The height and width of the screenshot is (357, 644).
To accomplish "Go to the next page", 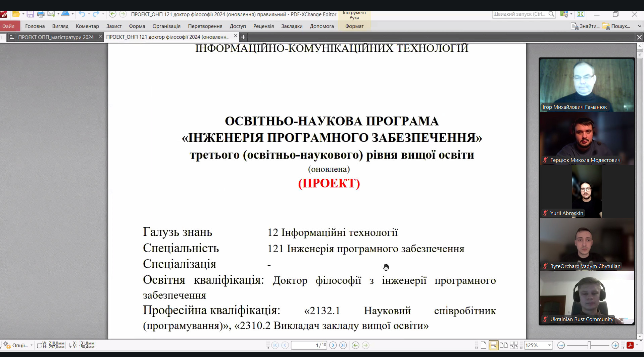I will 333,345.
